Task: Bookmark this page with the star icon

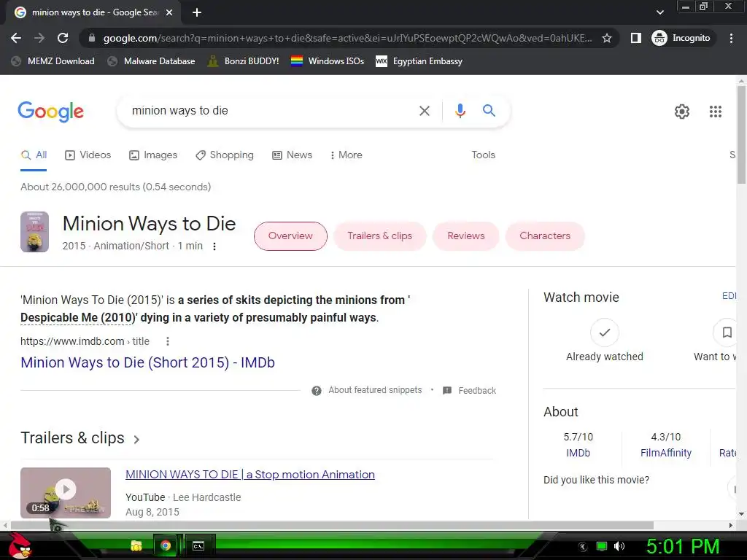Action: tap(606, 38)
